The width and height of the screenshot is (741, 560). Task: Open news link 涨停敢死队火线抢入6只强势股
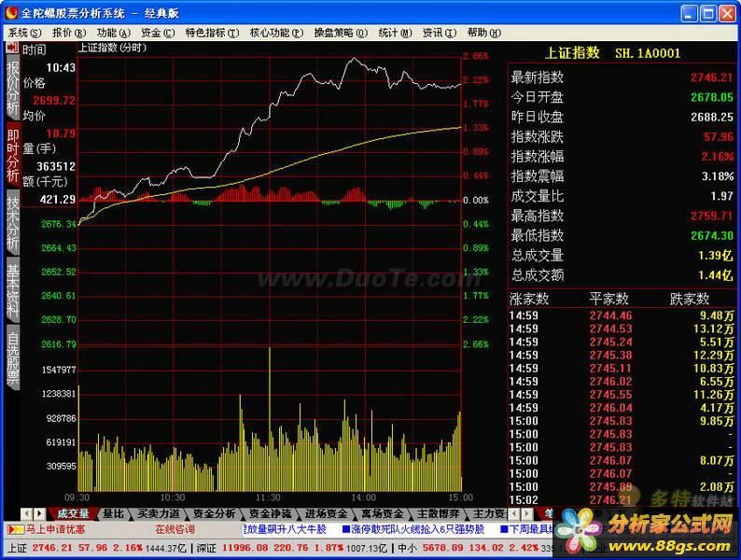(413, 530)
